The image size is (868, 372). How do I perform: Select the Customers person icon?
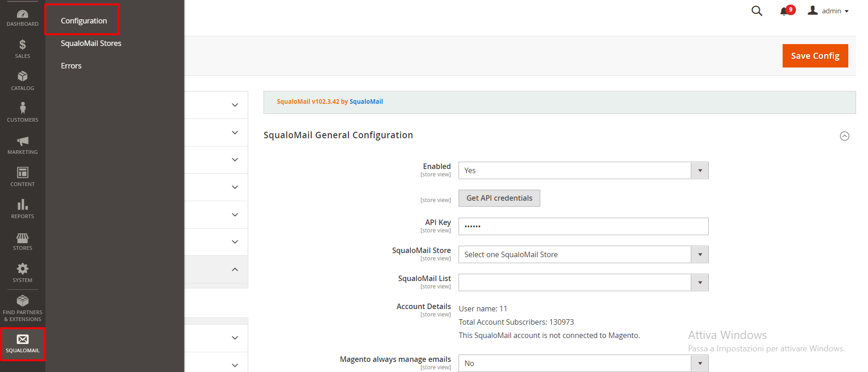coord(22,108)
